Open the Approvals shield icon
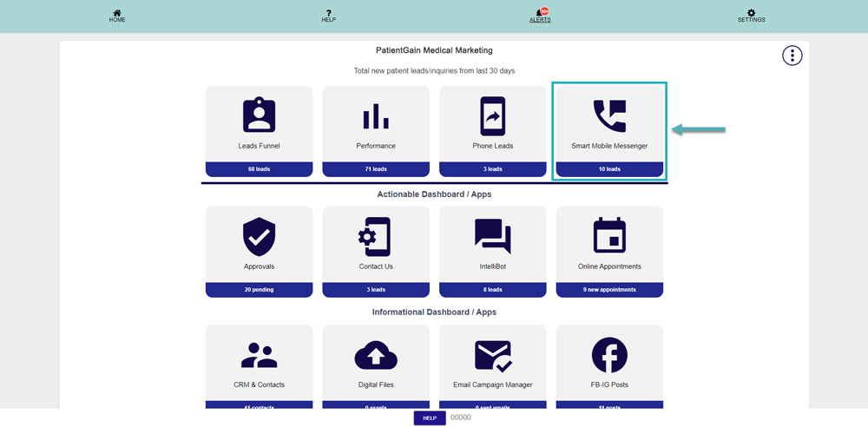Screen dimensions: 868x427 click(x=259, y=237)
